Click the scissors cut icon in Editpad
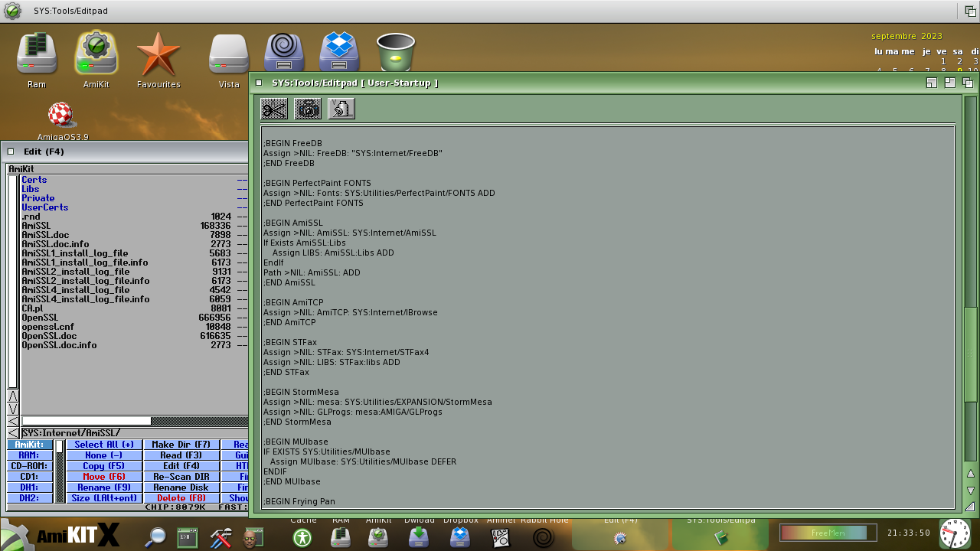The image size is (980, 551). click(x=274, y=109)
